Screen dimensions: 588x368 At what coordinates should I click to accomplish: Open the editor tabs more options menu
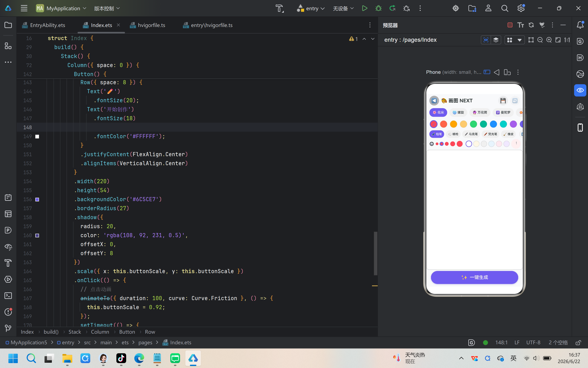[x=370, y=25]
